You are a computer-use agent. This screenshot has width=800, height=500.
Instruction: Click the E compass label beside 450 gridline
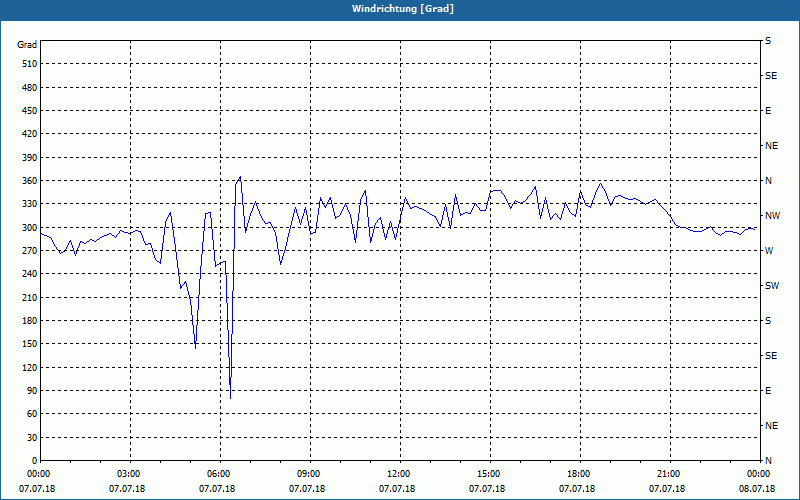[768, 111]
